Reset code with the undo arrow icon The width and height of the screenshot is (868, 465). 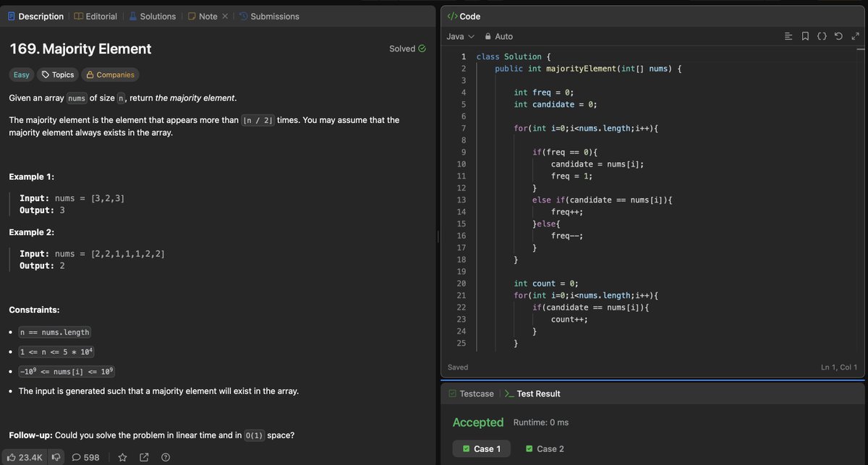(838, 36)
